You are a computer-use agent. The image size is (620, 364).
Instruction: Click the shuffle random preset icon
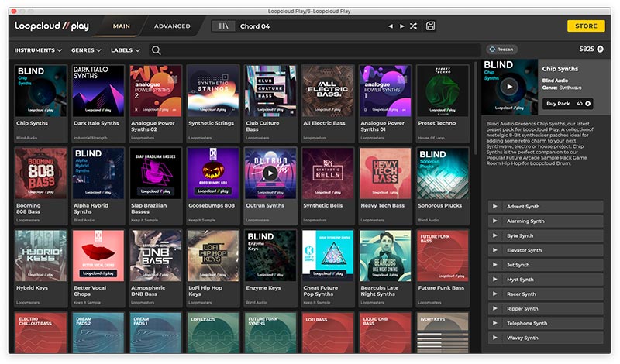pos(413,26)
